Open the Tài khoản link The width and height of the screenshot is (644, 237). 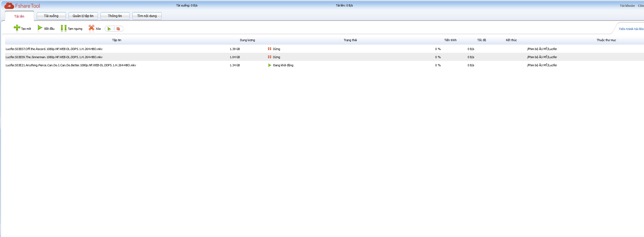[x=627, y=6]
